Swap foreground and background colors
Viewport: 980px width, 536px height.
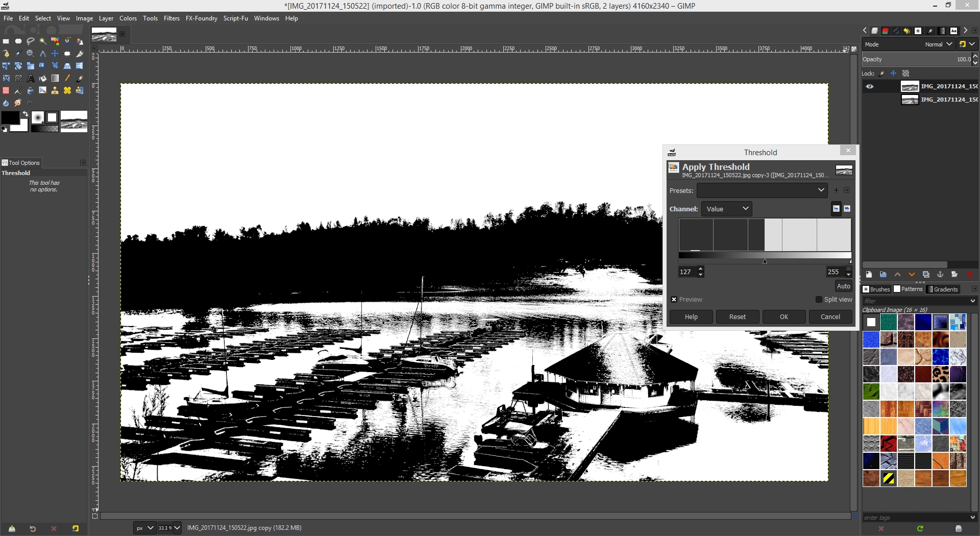[x=25, y=114]
